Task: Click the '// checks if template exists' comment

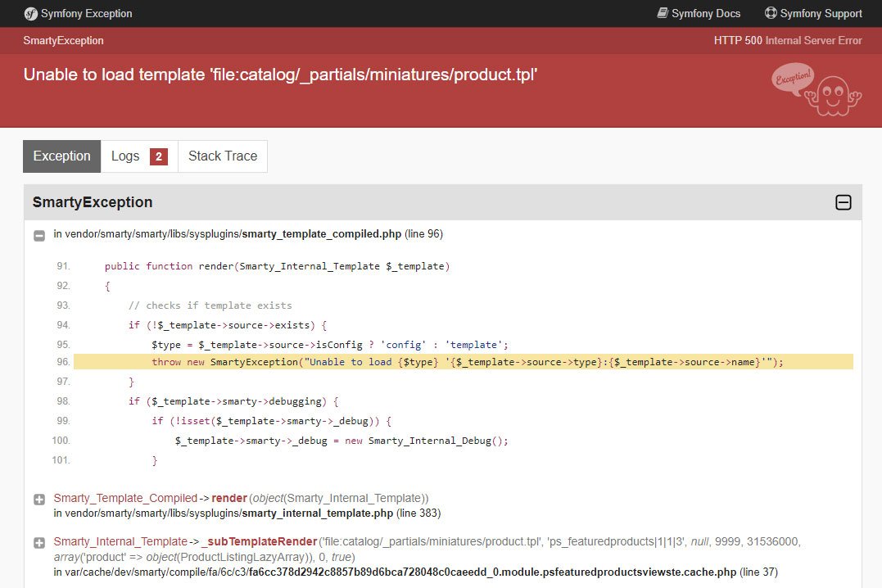Action: click(210, 305)
